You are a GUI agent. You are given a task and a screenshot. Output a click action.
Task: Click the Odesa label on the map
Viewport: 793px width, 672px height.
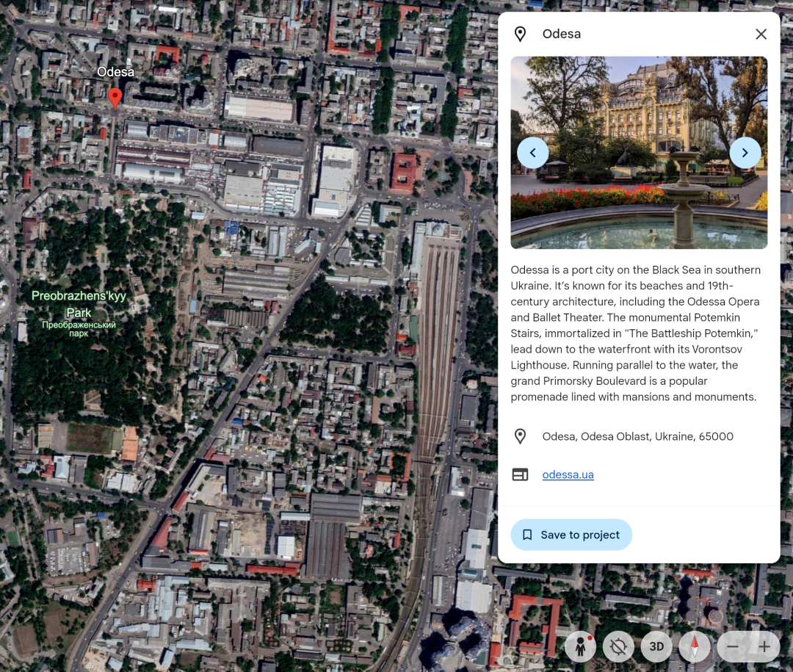pyautogui.click(x=116, y=72)
